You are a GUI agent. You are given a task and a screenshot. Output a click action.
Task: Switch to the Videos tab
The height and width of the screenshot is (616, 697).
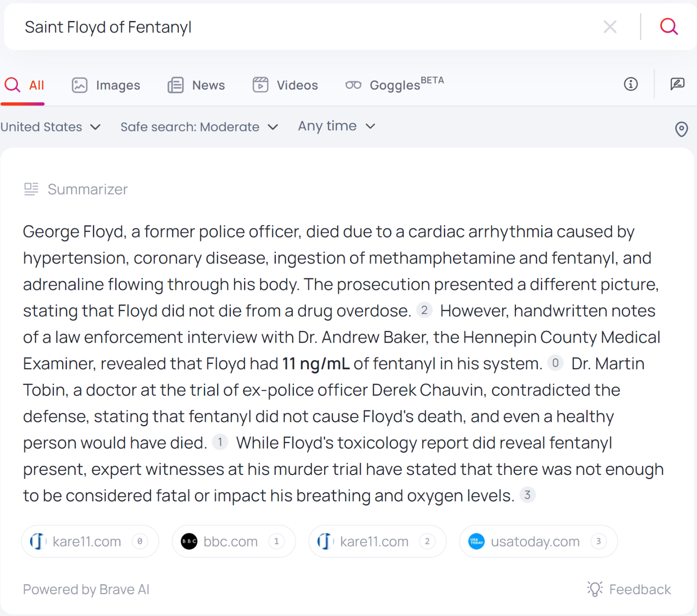[x=285, y=85]
